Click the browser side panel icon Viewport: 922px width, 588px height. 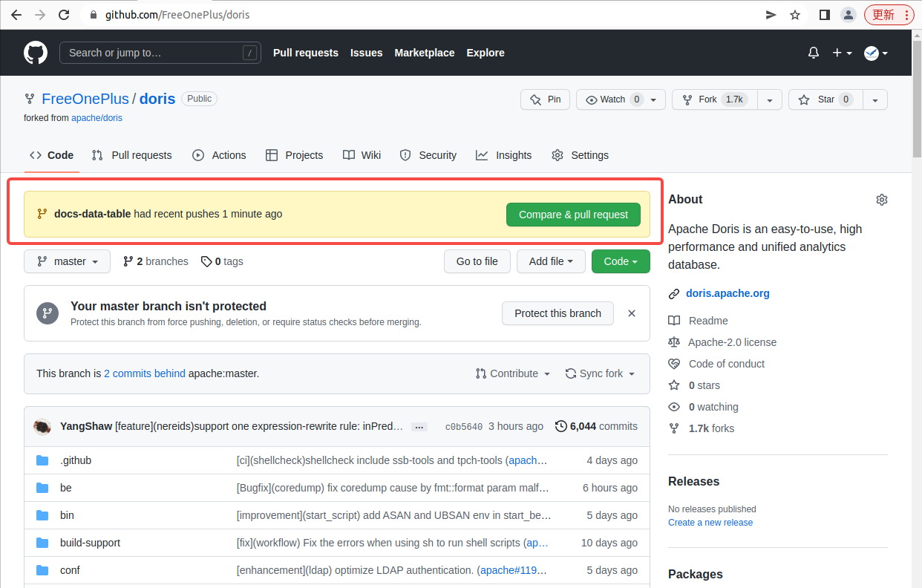coord(824,15)
